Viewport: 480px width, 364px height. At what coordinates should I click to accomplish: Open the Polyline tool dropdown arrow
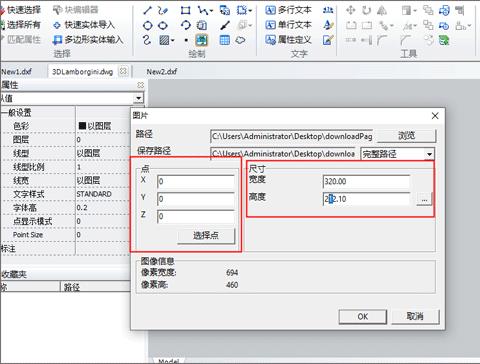[211, 11]
